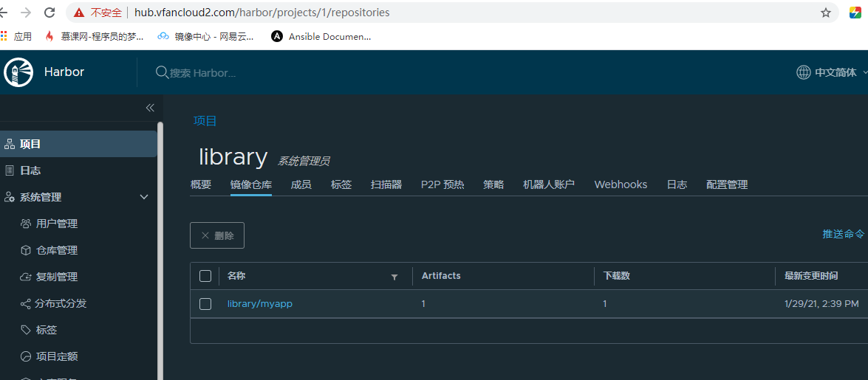Click the 系统管理 gear-user icon
Image resolution: width=868 pixels, height=380 pixels.
tap(9, 197)
